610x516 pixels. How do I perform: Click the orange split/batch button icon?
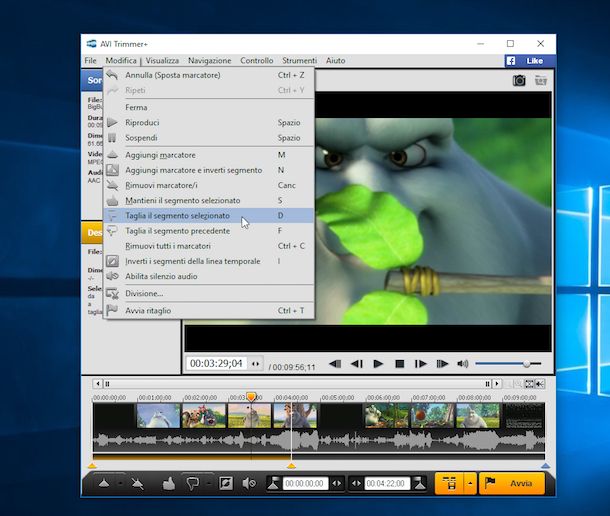449,483
